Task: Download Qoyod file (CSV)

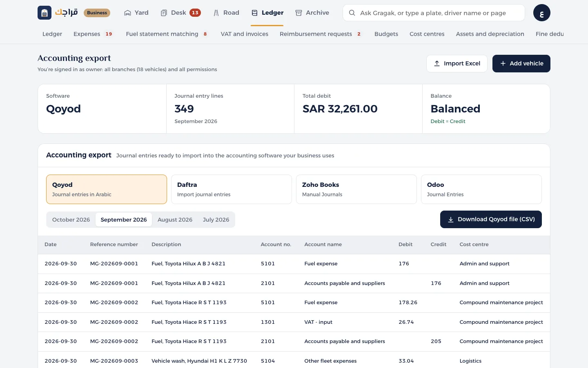Action: pos(491,219)
